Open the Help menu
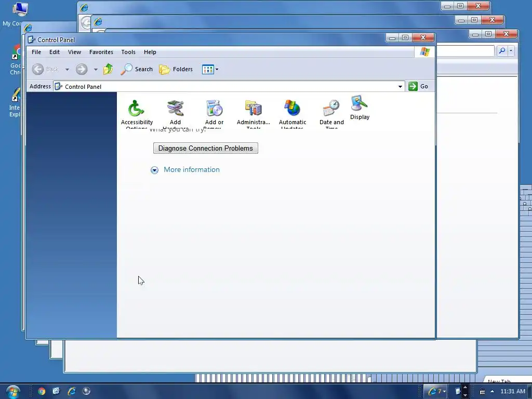The height and width of the screenshot is (399, 532). (x=150, y=52)
